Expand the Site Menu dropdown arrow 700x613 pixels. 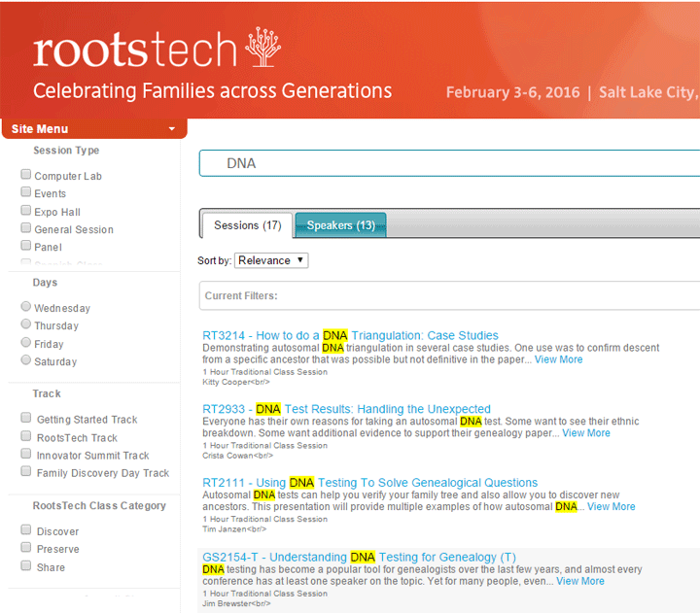tap(171, 129)
